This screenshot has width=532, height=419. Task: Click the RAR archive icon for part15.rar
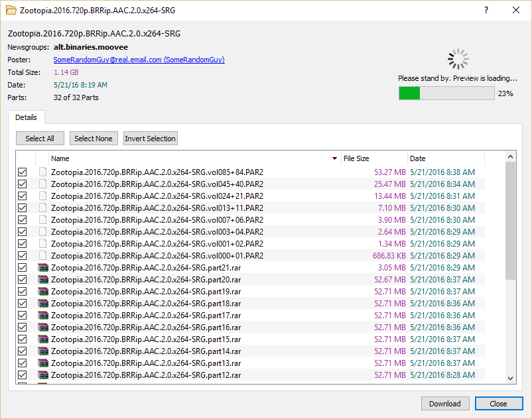(x=43, y=339)
